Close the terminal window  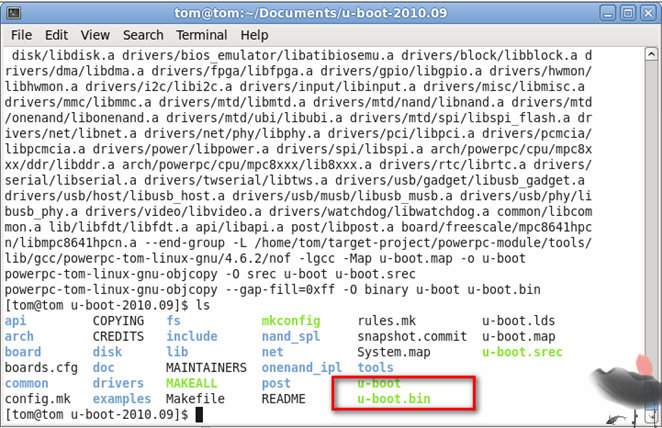(x=648, y=14)
